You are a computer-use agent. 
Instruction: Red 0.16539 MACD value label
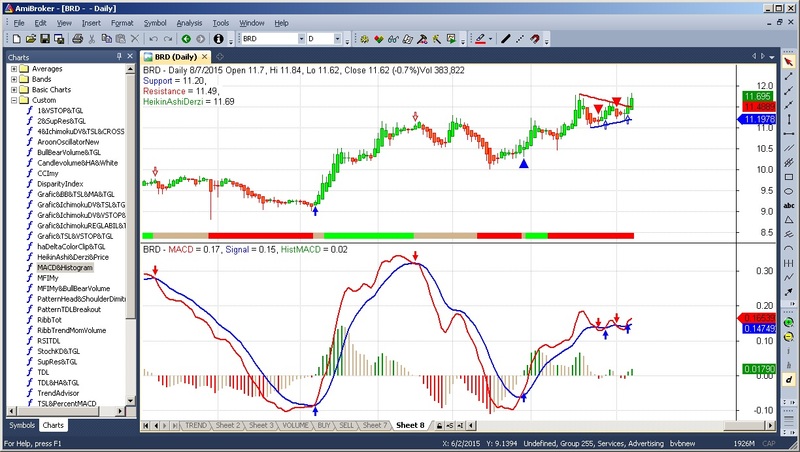click(x=757, y=318)
